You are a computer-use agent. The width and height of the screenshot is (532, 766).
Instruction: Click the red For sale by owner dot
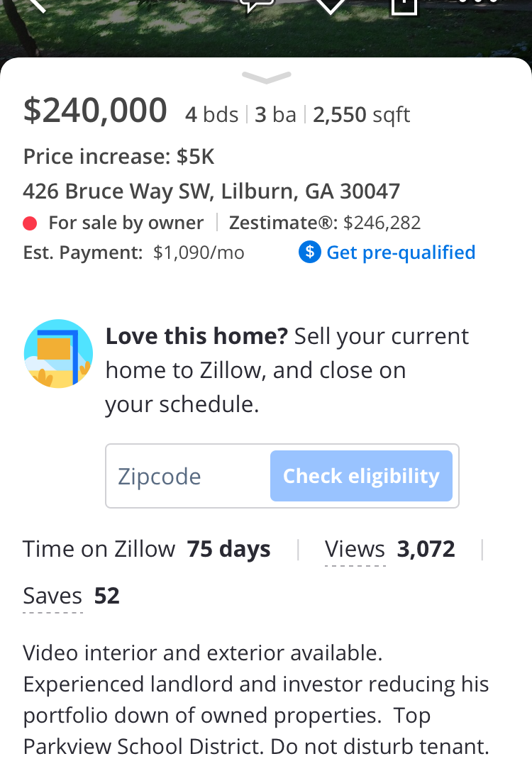click(30, 223)
